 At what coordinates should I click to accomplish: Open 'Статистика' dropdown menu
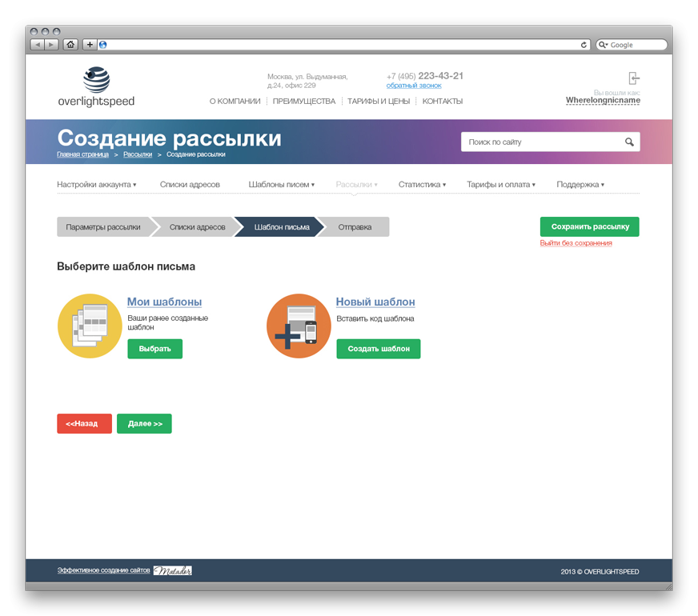pos(422,185)
